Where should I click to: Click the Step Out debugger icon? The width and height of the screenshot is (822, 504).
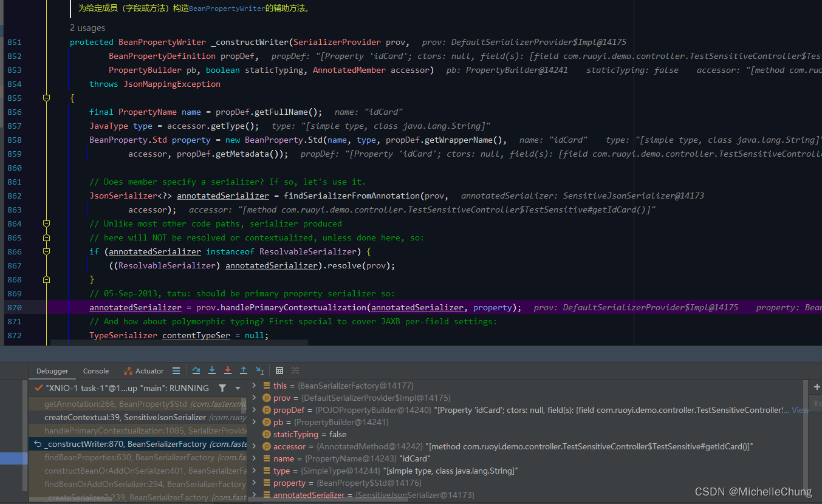[244, 370]
